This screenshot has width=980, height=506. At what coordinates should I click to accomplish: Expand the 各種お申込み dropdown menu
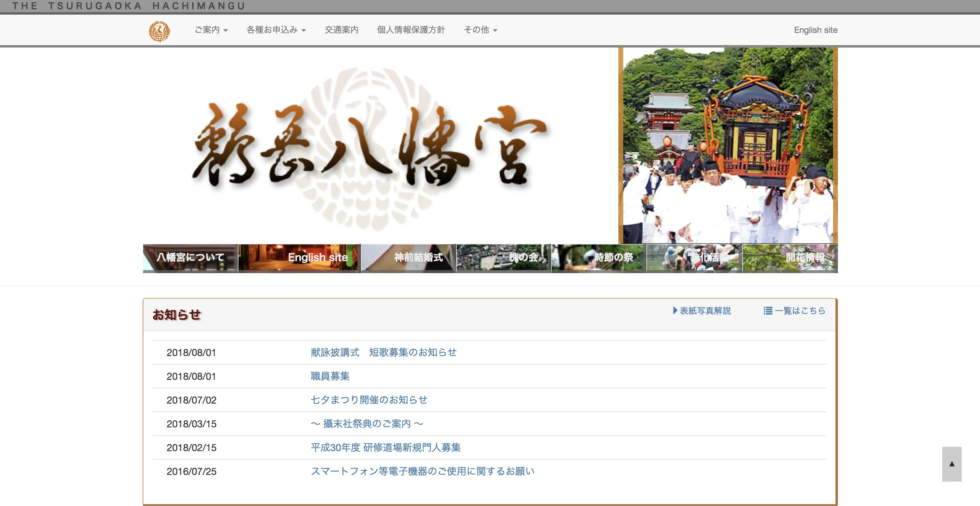(276, 30)
